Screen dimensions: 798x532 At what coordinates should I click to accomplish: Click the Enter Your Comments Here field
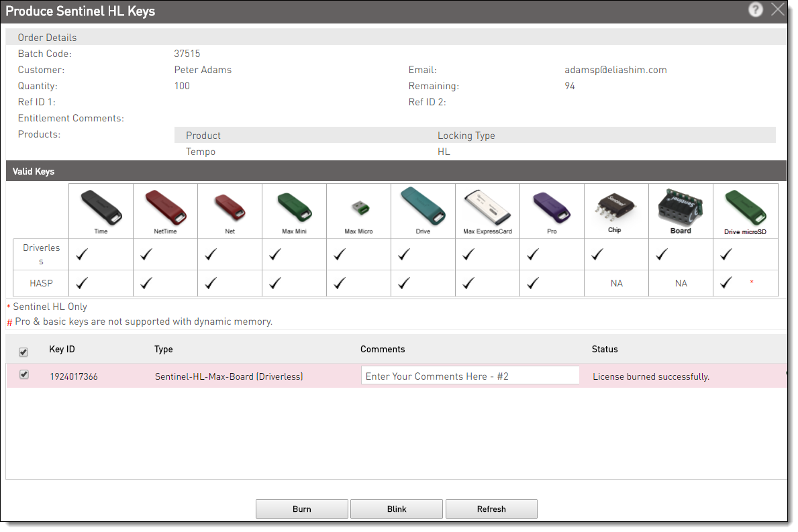[x=470, y=375]
